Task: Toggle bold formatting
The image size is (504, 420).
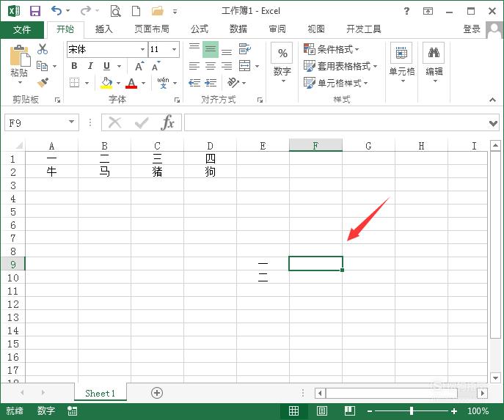Action: (74, 66)
